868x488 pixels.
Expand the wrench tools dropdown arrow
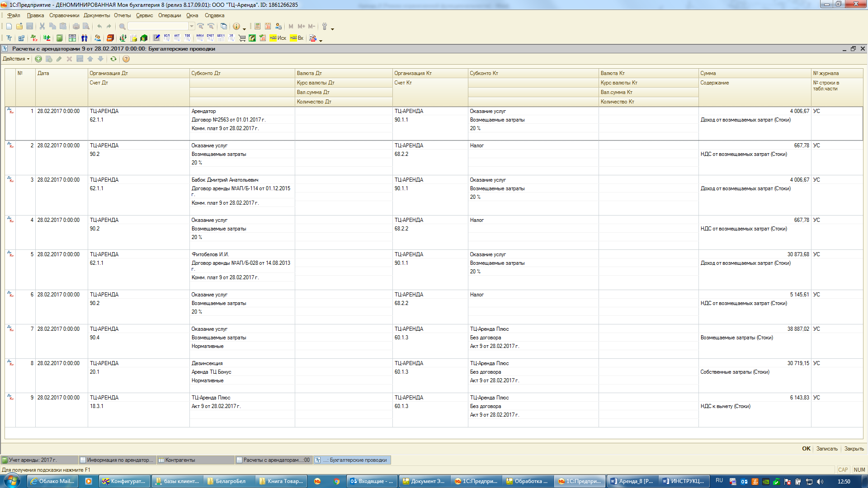[x=333, y=28]
